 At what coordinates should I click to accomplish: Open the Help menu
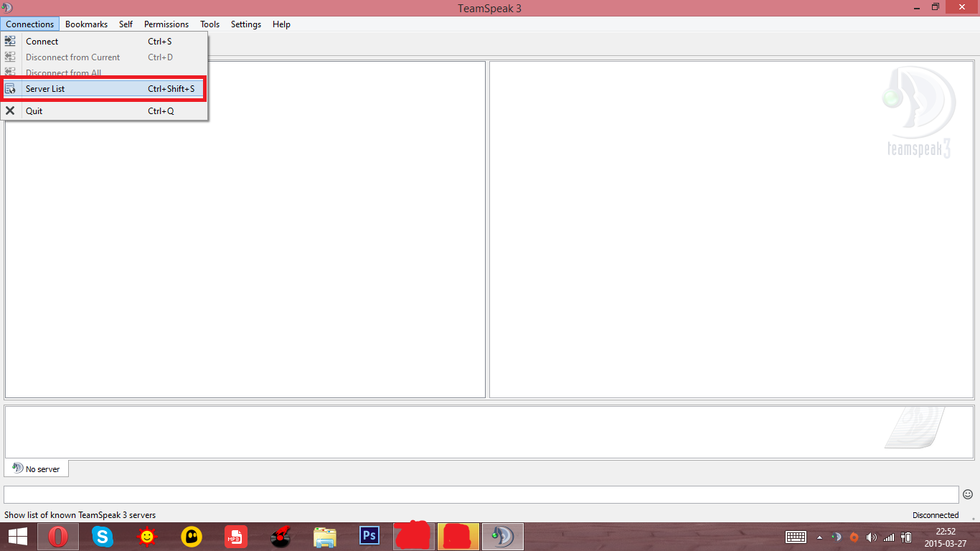click(x=281, y=24)
